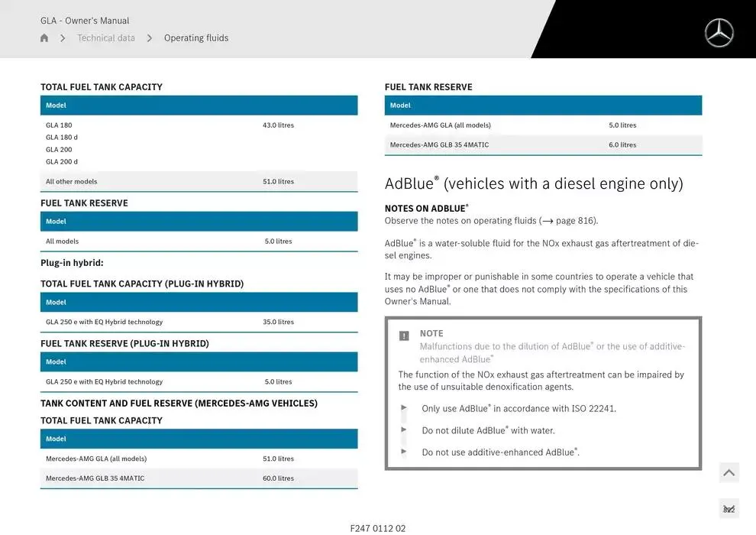Click the document code F247 0112 02
Viewport: 756px width, 535px height.
pos(378,528)
